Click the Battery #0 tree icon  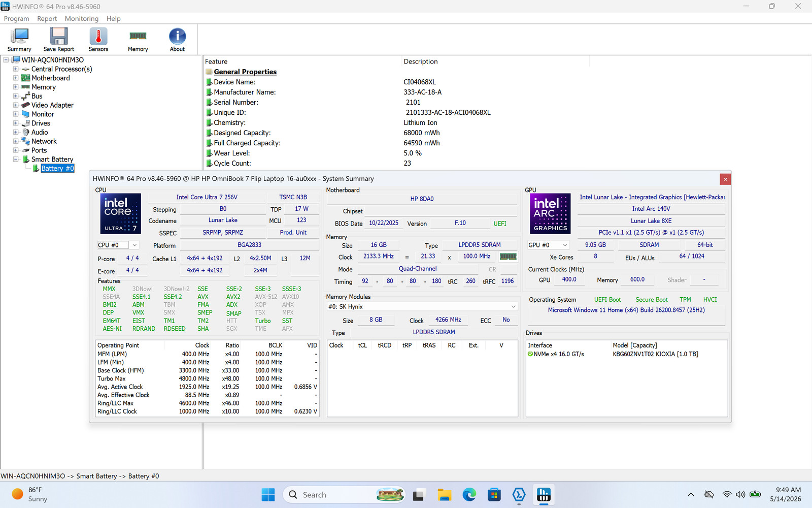tap(36, 169)
